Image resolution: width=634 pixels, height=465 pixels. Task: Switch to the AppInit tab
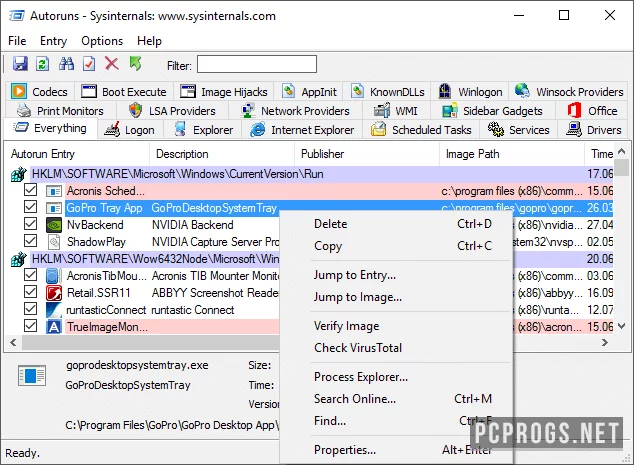[309, 92]
